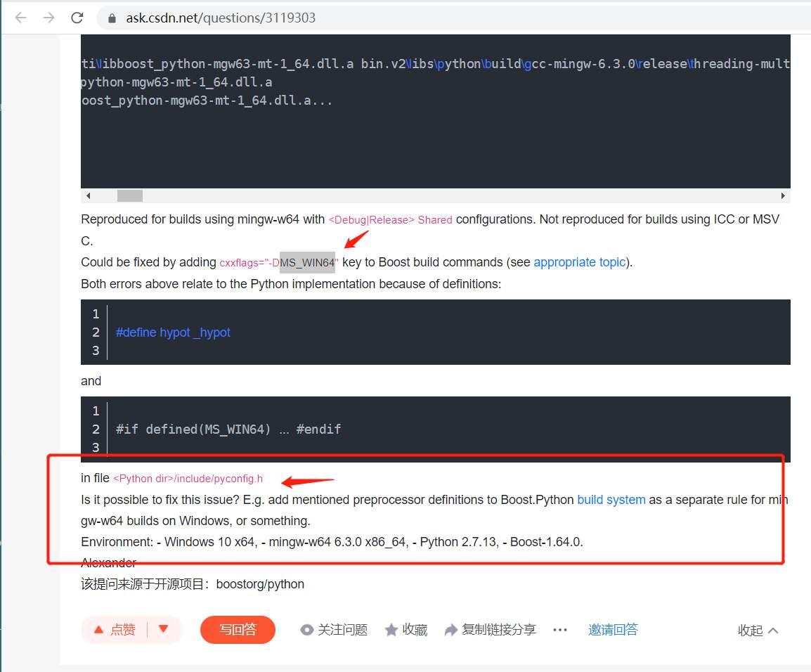Click the downvote triangle beside 点赞
This screenshot has width=811, height=672.
(164, 629)
